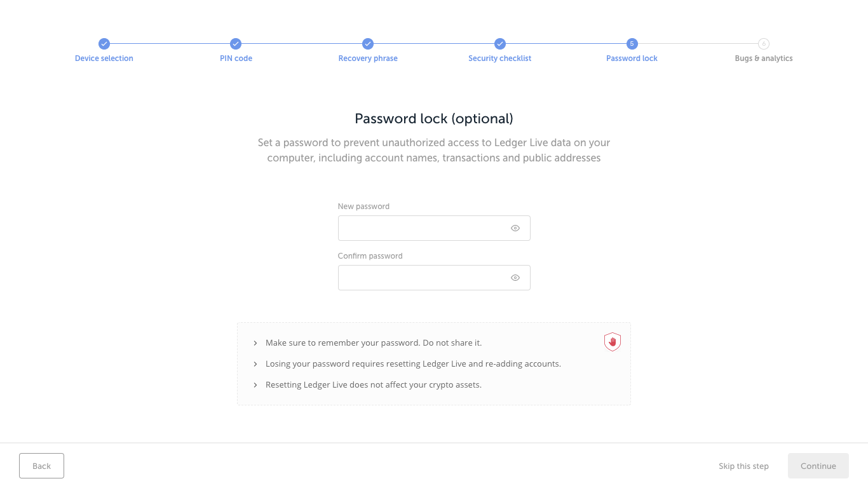Go to the Device selection step label
The image size is (868, 488).
click(104, 58)
